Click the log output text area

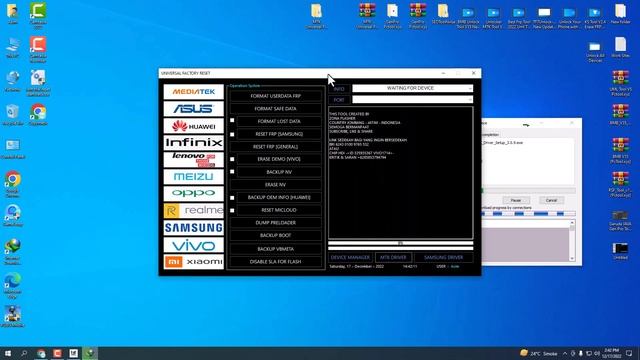click(x=400, y=173)
